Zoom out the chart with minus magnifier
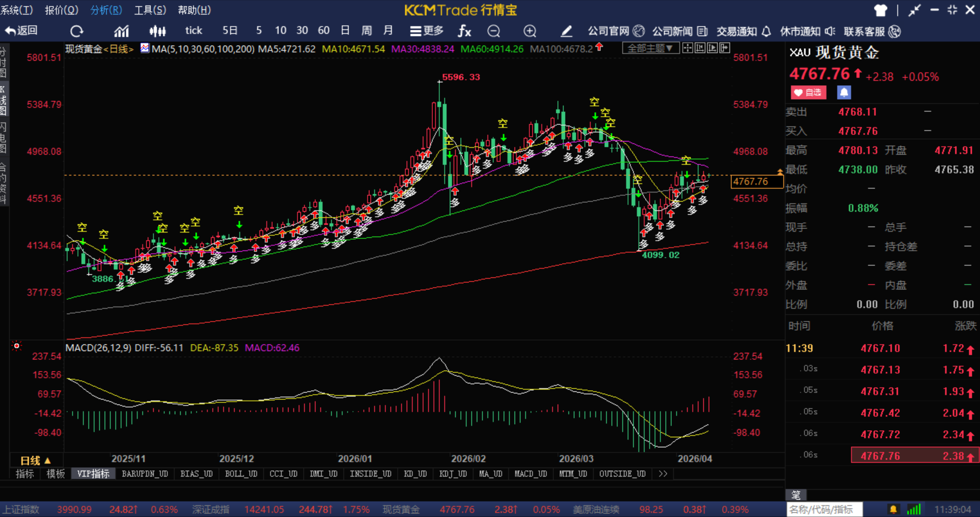 coord(494,31)
